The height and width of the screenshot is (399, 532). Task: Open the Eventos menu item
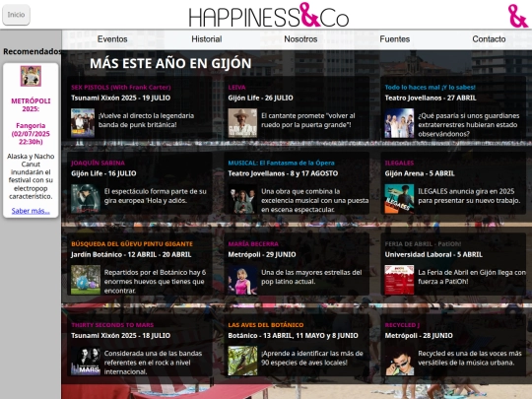pyautogui.click(x=112, y=39)
